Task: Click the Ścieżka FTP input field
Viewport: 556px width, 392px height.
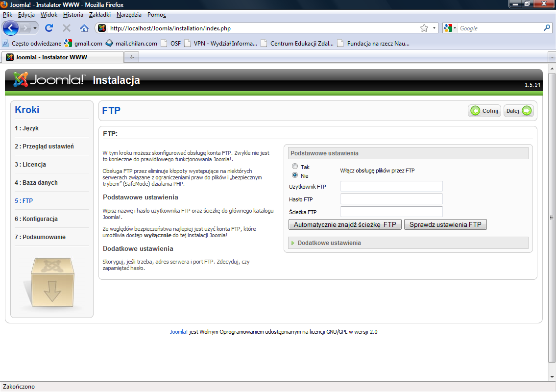Action: 391,211
